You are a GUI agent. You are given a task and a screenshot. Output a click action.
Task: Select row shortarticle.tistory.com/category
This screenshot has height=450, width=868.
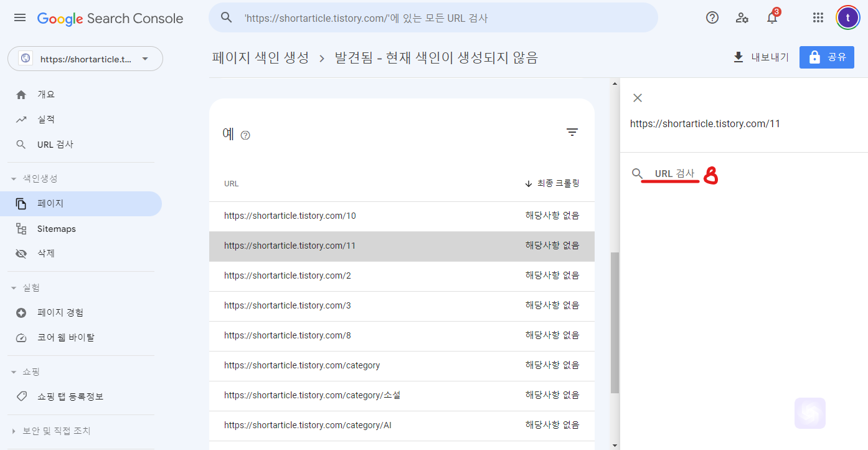click(x=402, y=365)
